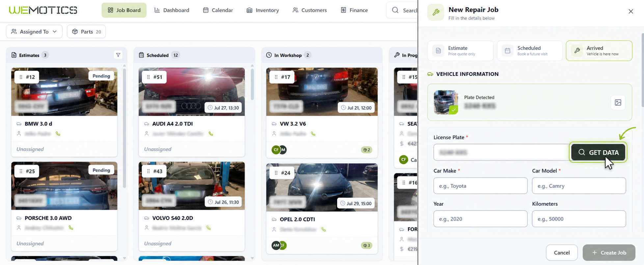This screenshot has height=265, width=644.
Task: Click drag handle on job card #24
Action: (276, 173)
